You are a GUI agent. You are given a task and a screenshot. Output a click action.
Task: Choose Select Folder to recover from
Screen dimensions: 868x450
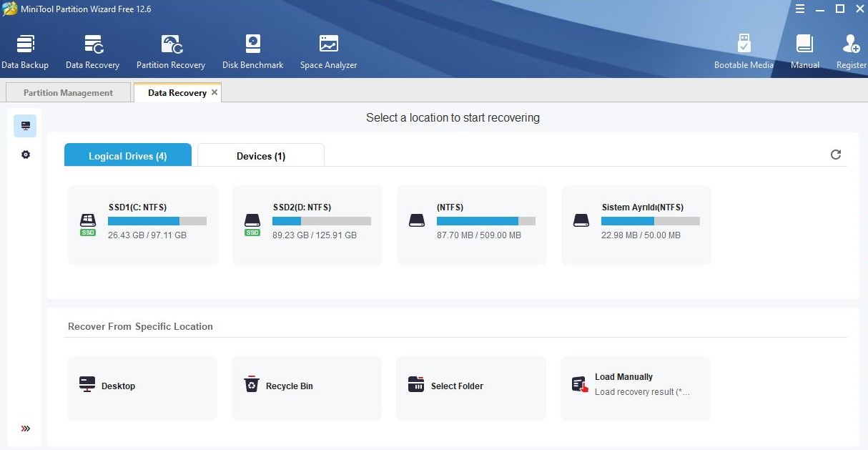(471, 388)
